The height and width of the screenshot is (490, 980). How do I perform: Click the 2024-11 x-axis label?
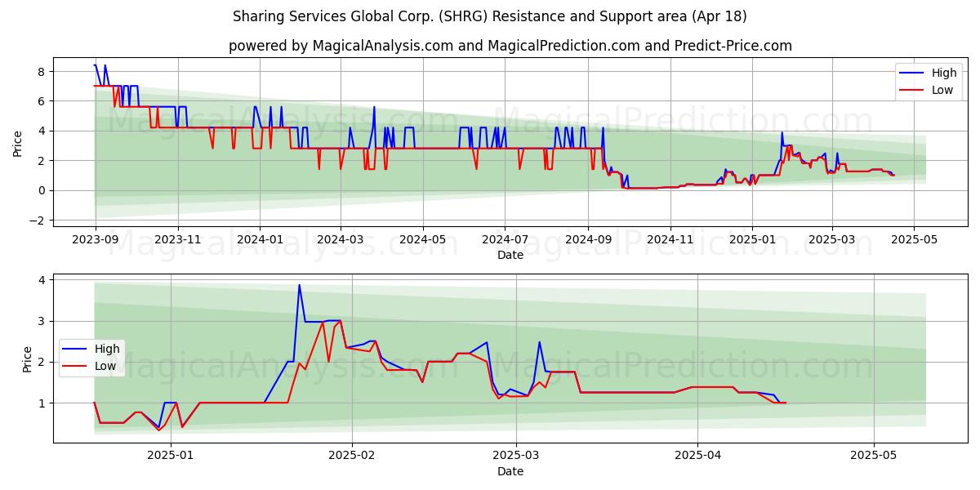pos(670,242)
